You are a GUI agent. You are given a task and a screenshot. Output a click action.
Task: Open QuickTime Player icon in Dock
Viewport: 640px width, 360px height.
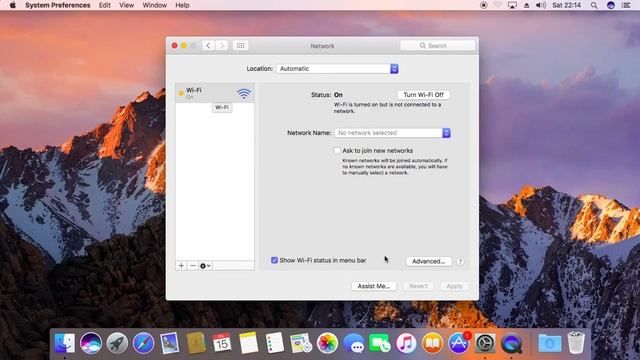pyautogui.click(x=511, y=343)
